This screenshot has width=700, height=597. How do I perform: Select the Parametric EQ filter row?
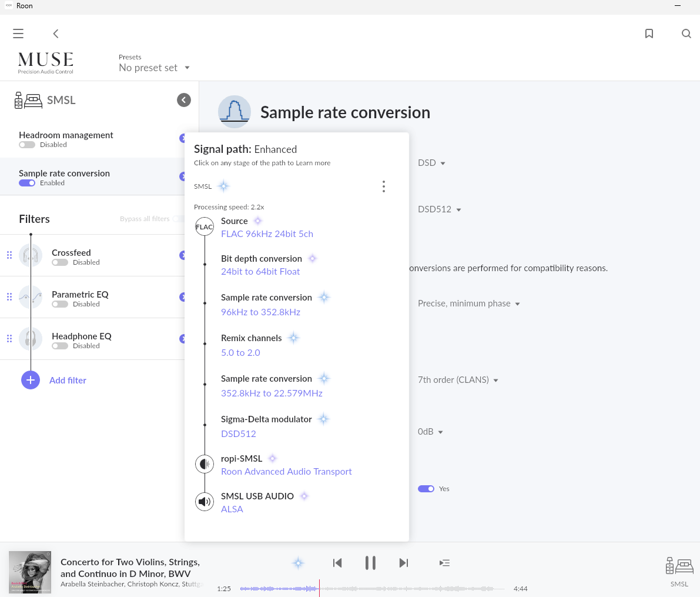[92, 297]
